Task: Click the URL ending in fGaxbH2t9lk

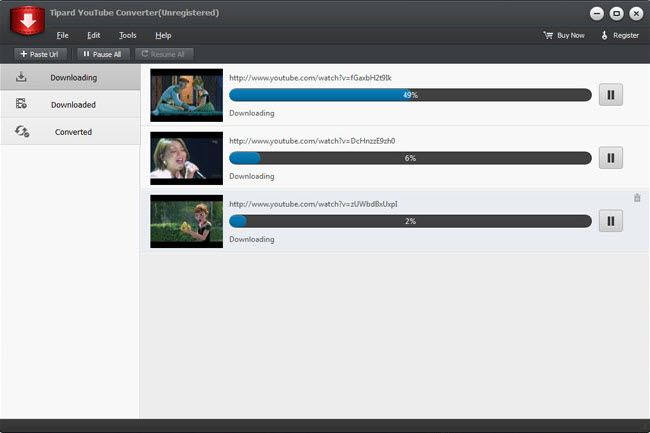Action: pos(310,77)
